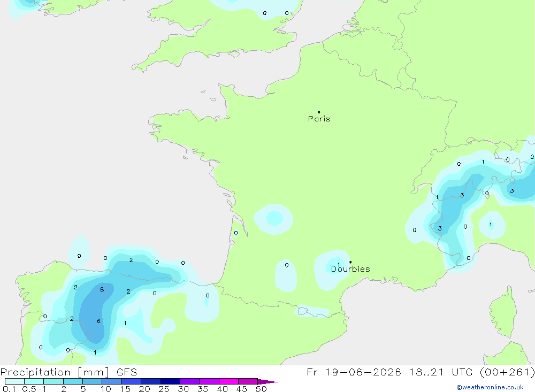Screen dimensions: 535x392
Task: Click the precipitation value 8 over Spain
Action: tap(102, 289)
